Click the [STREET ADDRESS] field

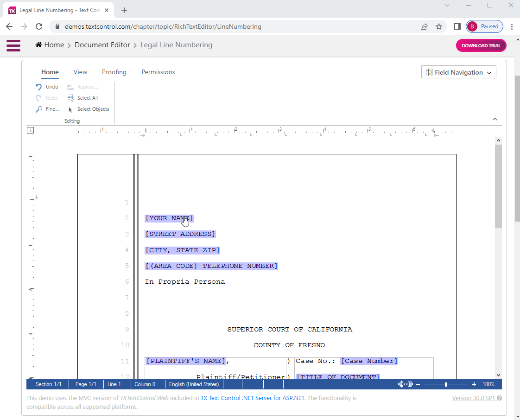180,234
